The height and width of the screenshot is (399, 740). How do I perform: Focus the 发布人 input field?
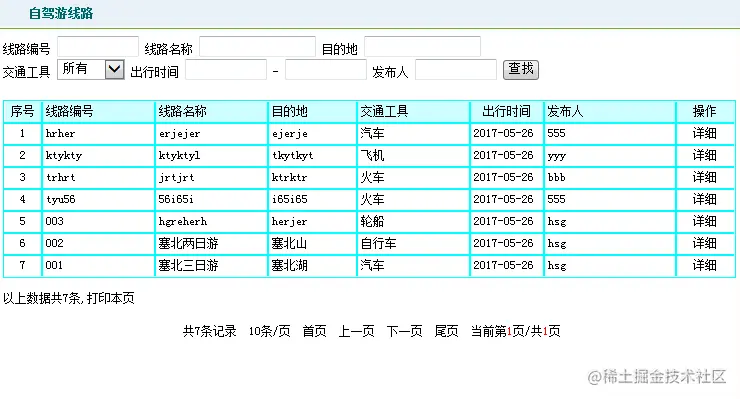(456, 70)
